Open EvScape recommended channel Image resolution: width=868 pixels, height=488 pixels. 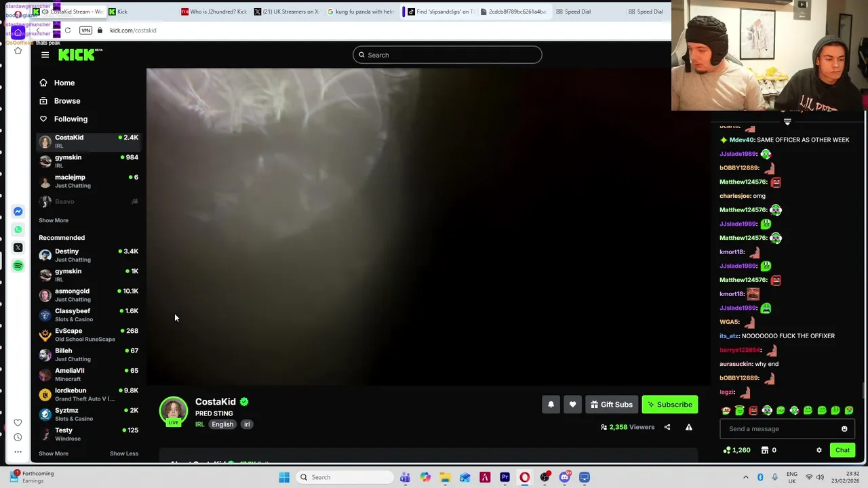coord(88,334)
